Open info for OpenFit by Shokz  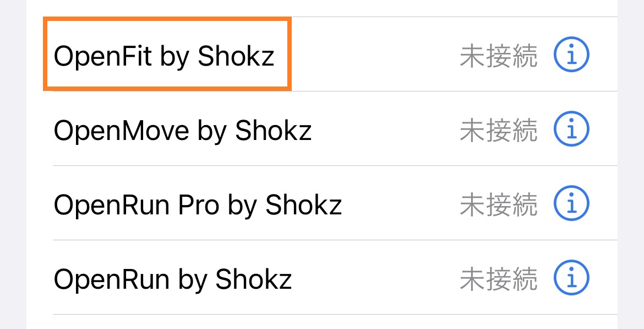571,55
